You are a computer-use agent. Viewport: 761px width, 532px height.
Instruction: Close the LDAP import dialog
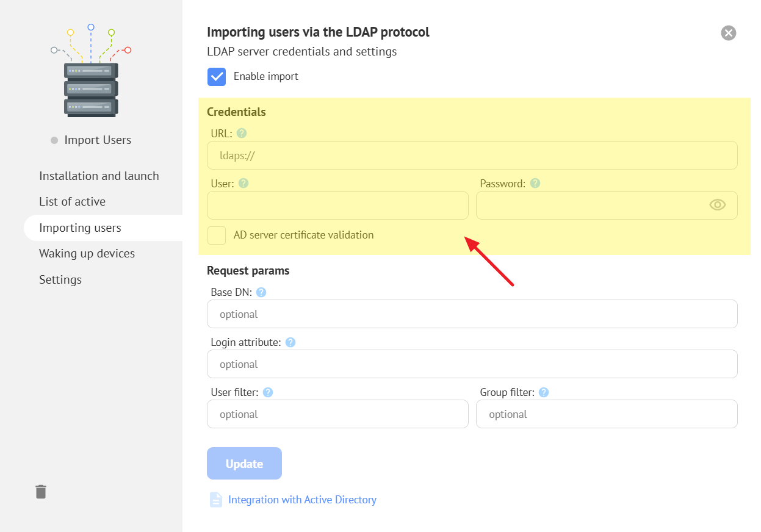click(x=728, y=33)
